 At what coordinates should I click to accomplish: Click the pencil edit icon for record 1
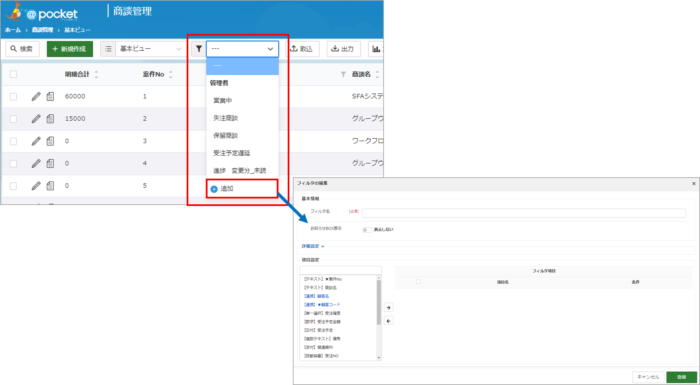[36, 96]
